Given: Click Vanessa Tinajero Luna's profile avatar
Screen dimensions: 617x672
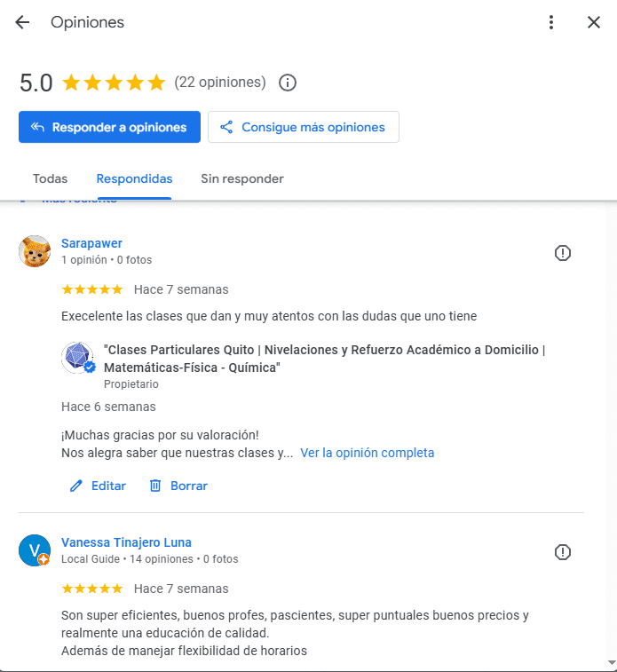Looking at the screenshot, I should click(35, 550).
